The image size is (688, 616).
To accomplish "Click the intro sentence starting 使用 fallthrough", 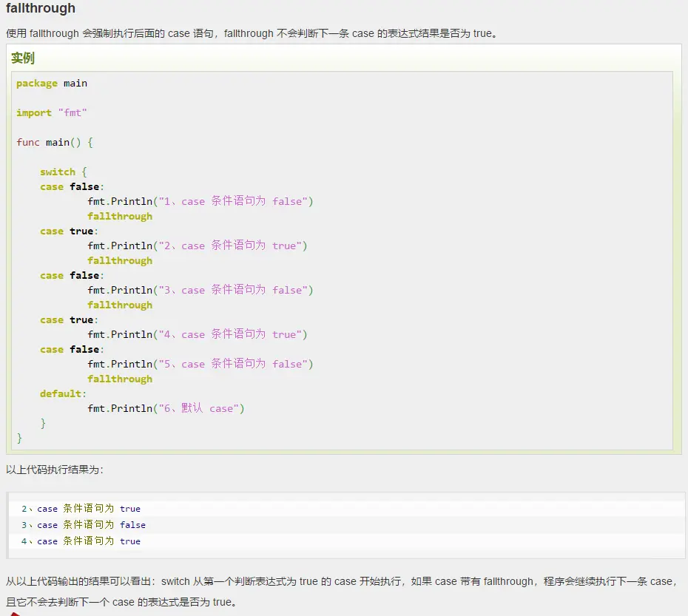I will click(252, 33).
